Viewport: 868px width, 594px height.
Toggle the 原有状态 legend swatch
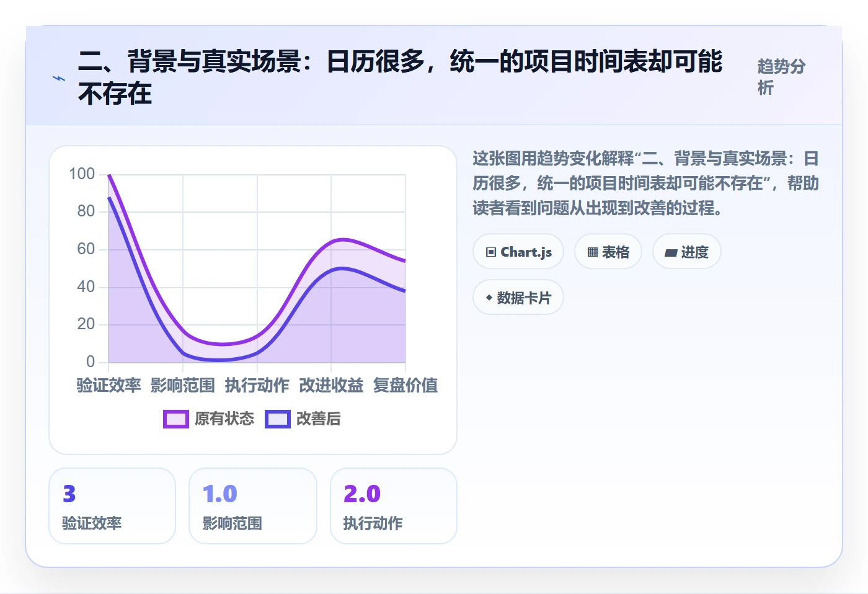tap(176, 419)
